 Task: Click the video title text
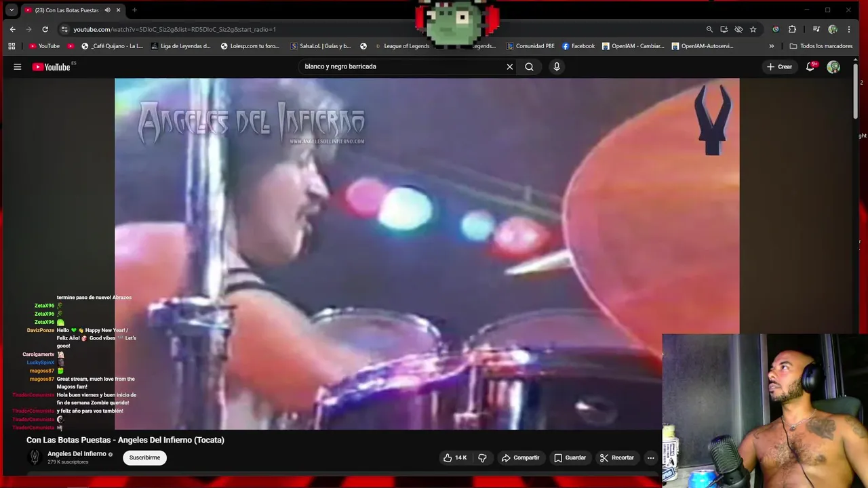click(x=125, y=440)
